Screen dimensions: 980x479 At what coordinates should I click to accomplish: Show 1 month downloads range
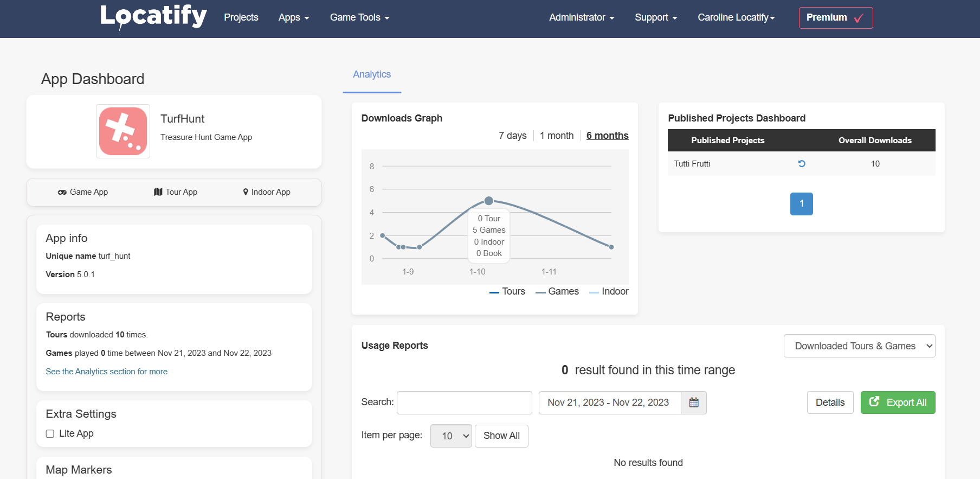pos(557,136)
